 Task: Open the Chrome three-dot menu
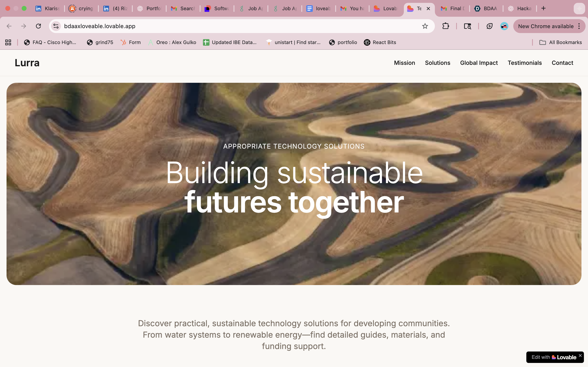(x=579, y=26)
